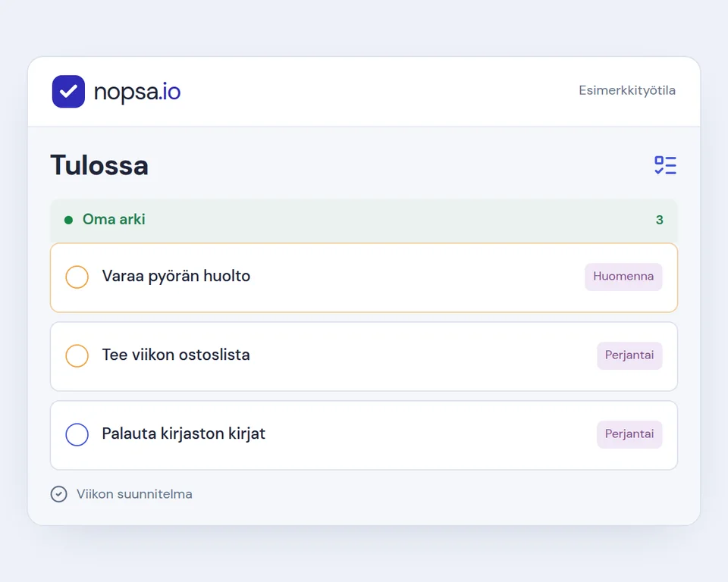The image size is (728, 582).
Task: Open the Viikon suunnitelma link
Action: click(x=134, y=494)
